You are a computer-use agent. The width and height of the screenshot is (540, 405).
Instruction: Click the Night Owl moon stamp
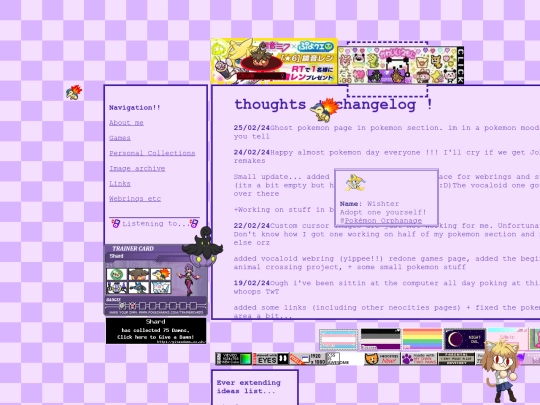point(465,339)
